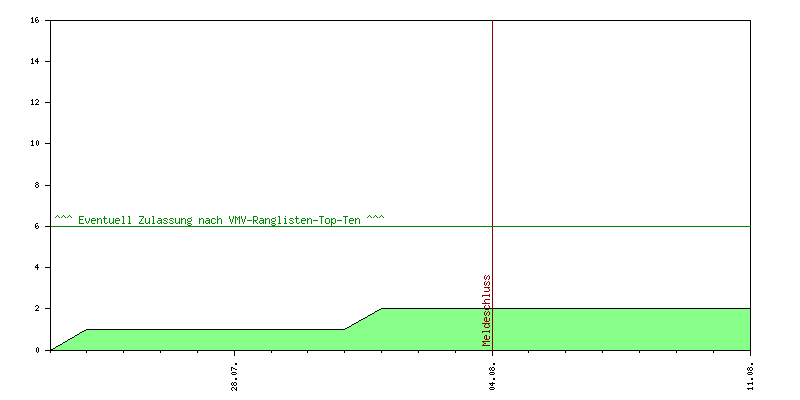Click the y-axis value '0'
The width and height of the screenshot is (800, 400).
coord(36,350)
